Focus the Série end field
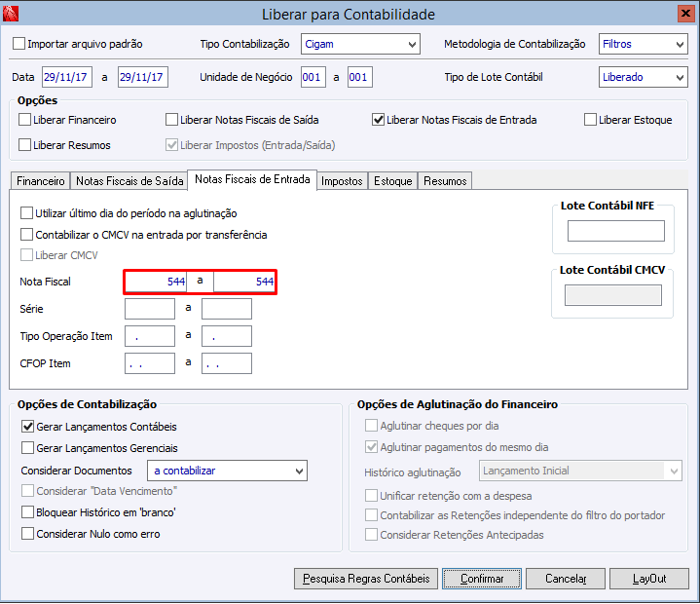Viewport: 700px width, 604px height. (226, 309)
